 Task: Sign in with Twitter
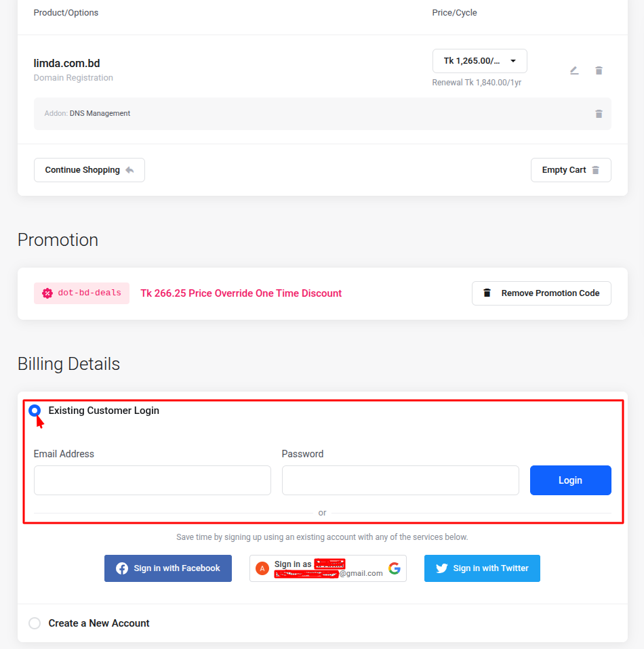[x=482, y=568]
